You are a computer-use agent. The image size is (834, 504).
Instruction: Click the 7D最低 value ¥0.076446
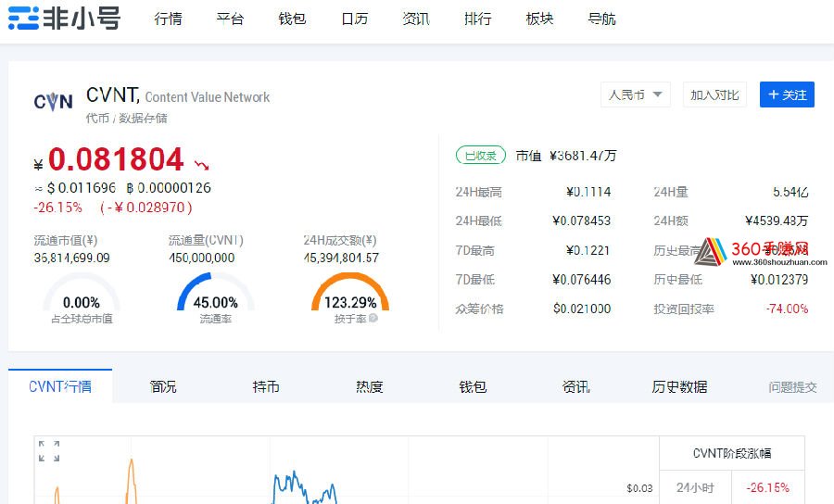pos(581,280)
